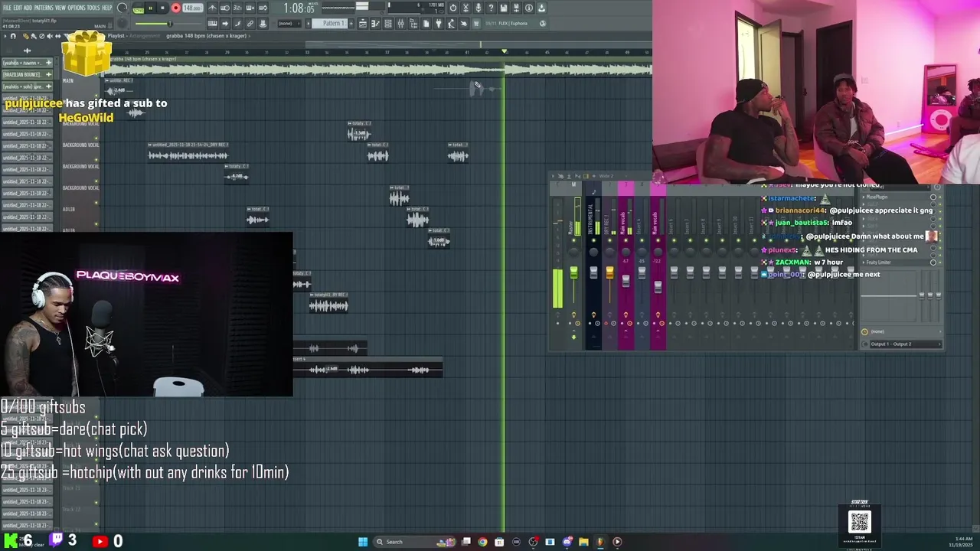Open the plugin picker plug icon
980x551 pixels.
(x=439, y=24)
